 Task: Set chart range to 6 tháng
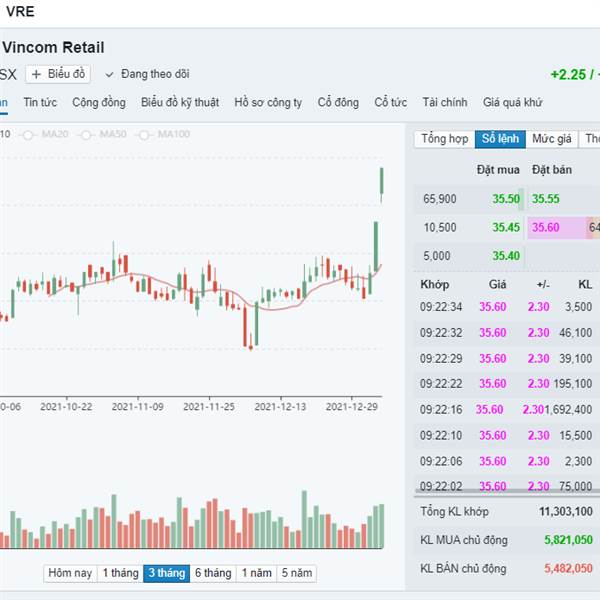(x=213, y=573)
